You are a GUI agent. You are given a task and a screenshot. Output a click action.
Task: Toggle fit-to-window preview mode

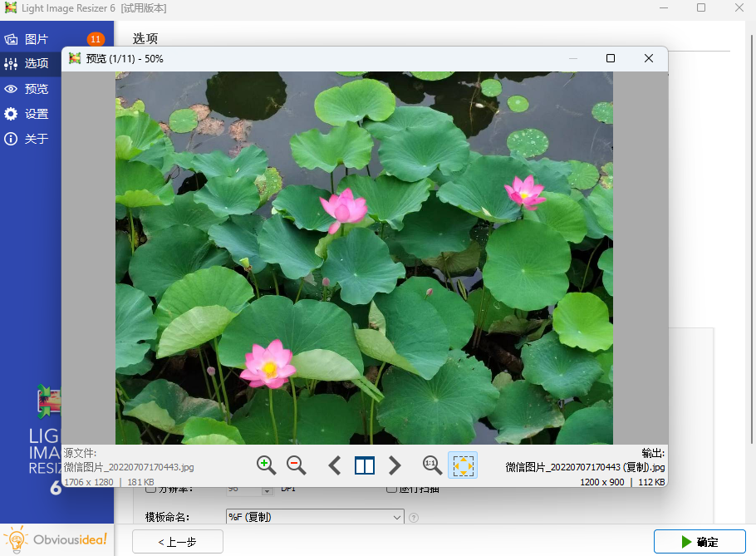463,465
